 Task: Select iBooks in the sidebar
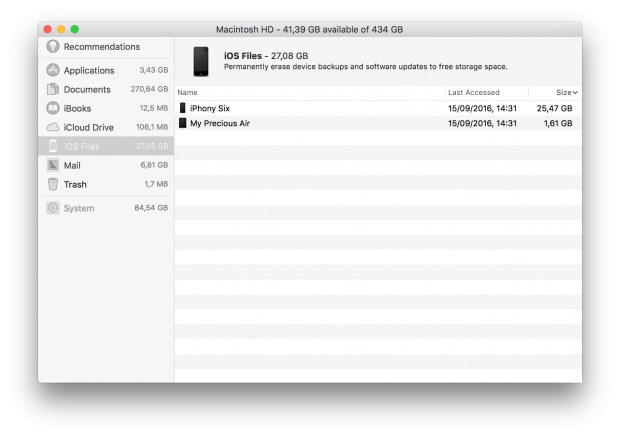click(x=106, y=108)
